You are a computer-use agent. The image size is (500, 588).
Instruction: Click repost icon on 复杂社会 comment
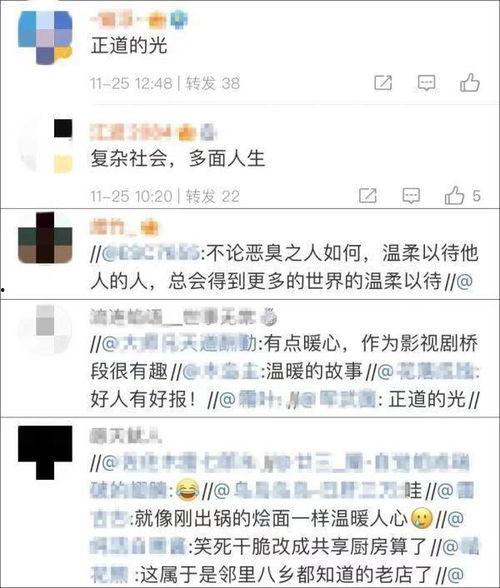point(368,195)
